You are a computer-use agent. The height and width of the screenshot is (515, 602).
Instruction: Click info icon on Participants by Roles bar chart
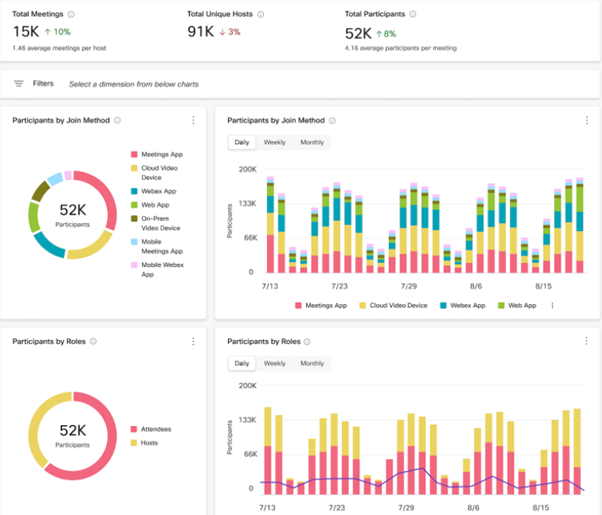309,341
